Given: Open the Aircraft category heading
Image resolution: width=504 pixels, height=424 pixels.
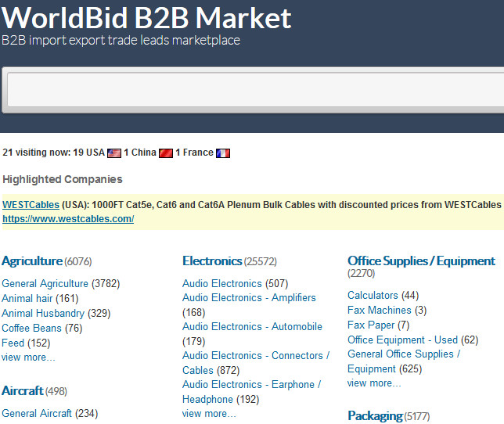Looking at the screenshot, I should 23,390.
